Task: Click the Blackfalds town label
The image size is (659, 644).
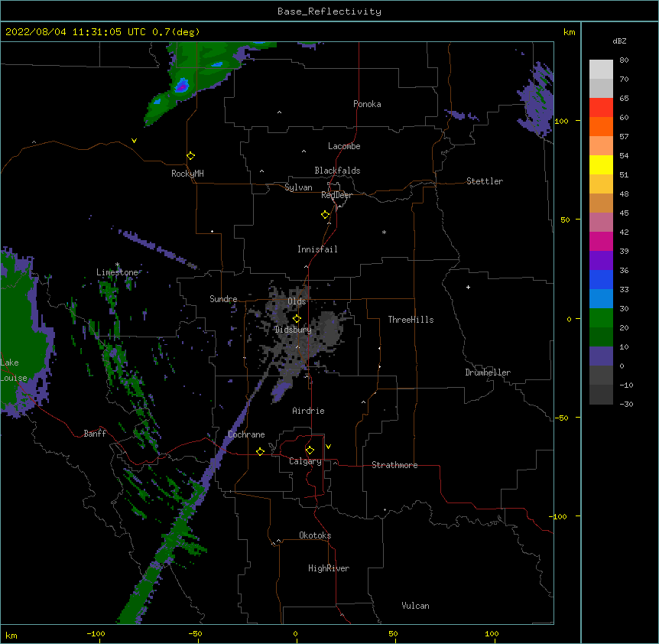Action: click(337, 171)
